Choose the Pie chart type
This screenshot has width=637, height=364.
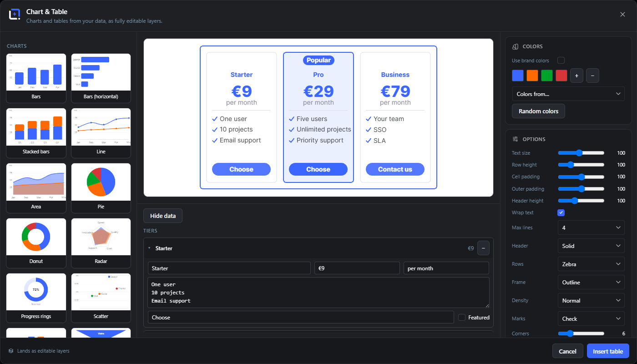click(x=101, y=188)
